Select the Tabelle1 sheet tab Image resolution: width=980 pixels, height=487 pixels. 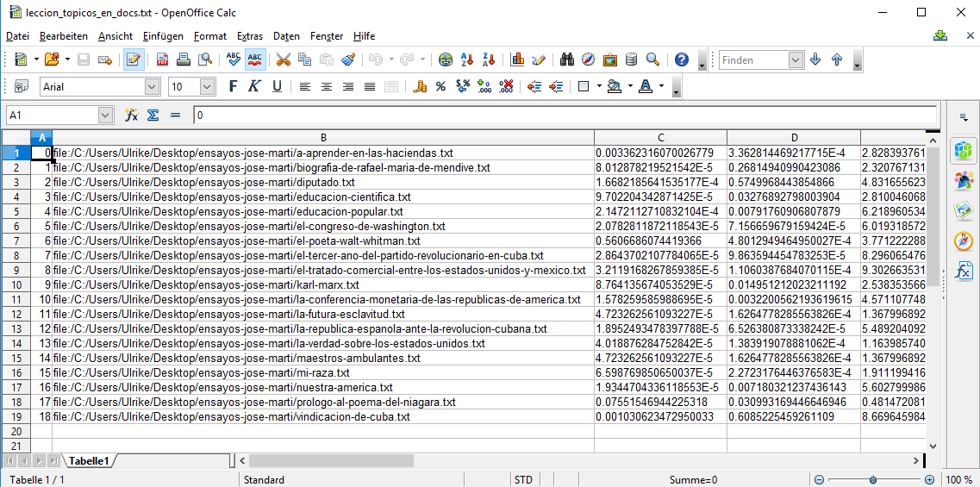[x=90, y=461]
